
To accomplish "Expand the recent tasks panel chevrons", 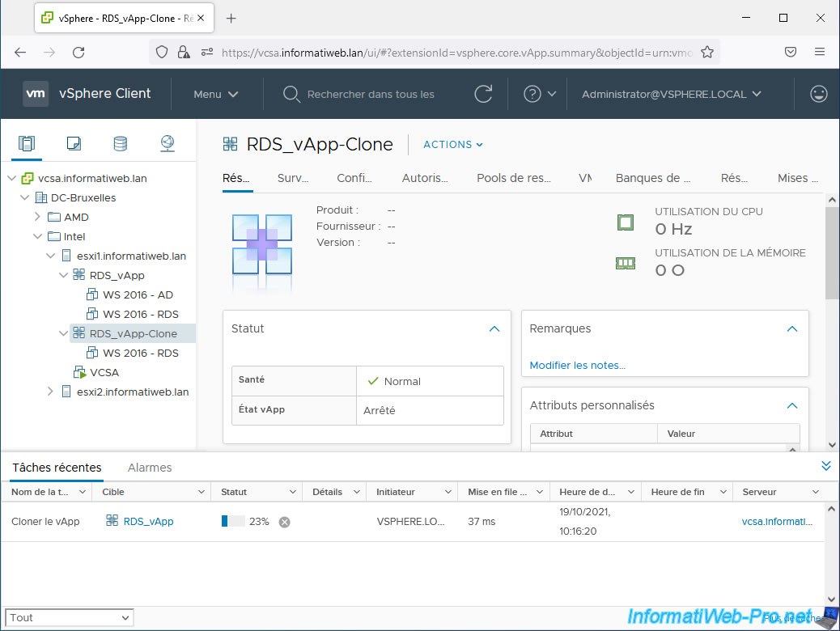I will tap(825, 466).
